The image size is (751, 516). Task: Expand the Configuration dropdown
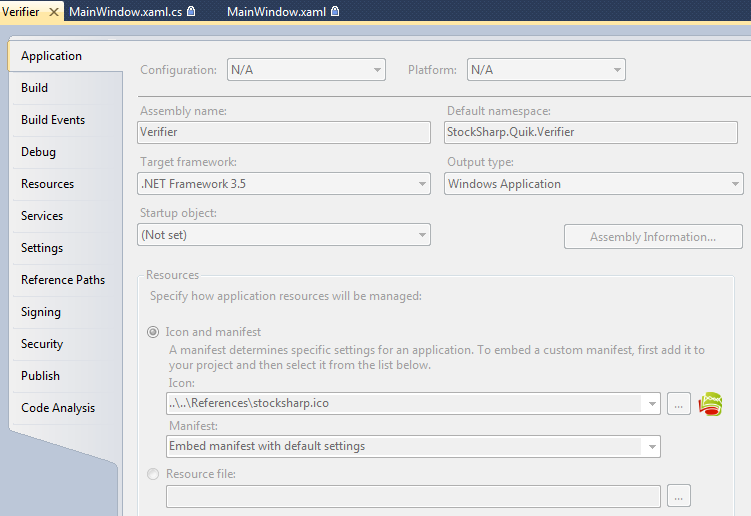click(307, 70)
